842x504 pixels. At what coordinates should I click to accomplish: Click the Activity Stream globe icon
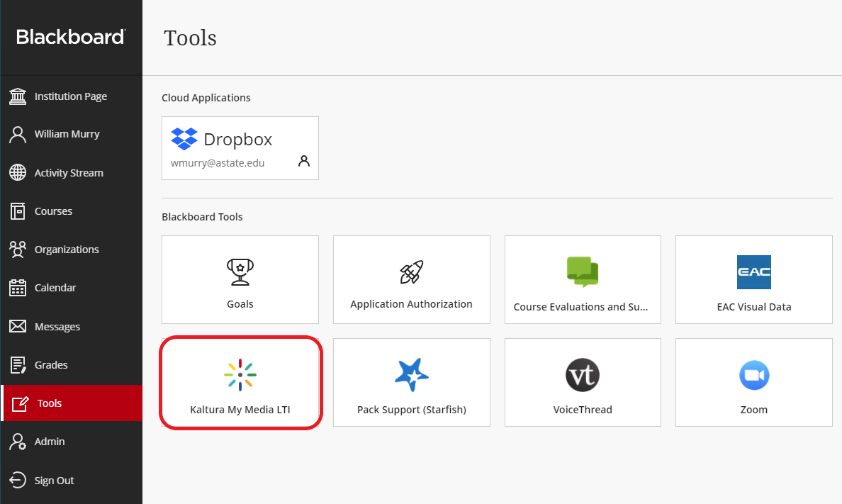pyautogui.click(x=18, y=172)
